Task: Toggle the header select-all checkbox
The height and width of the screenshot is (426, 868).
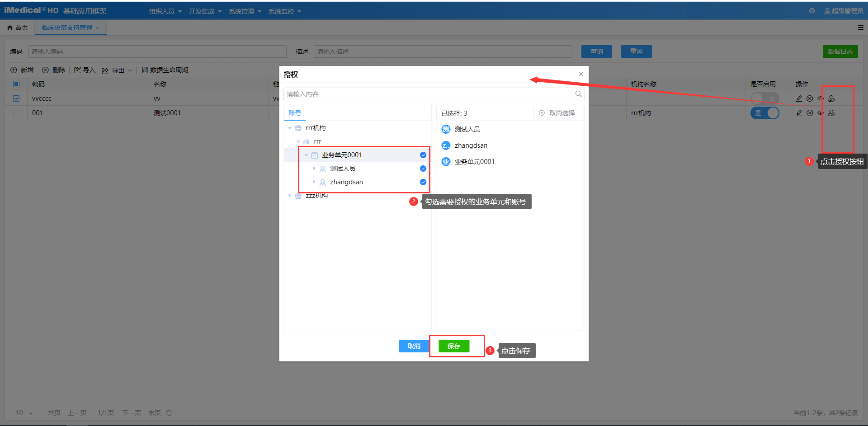Action: click(x=16, y=84)
